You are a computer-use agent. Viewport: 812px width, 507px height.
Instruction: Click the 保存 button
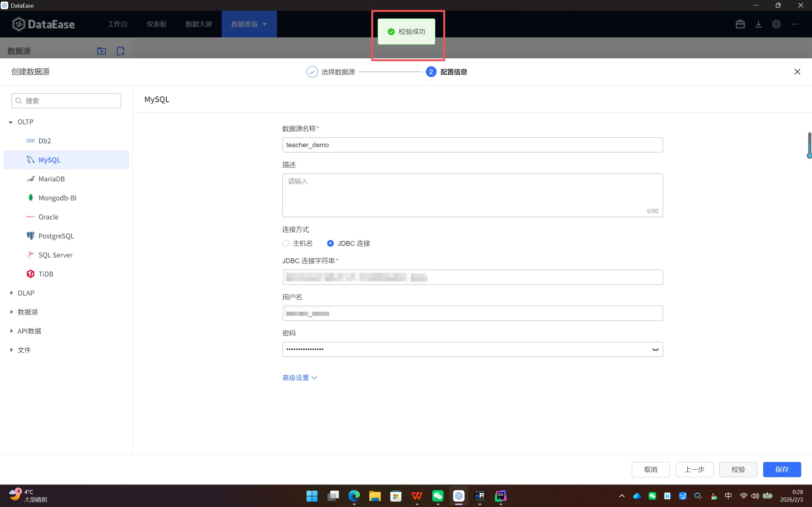tap(782, 469)
